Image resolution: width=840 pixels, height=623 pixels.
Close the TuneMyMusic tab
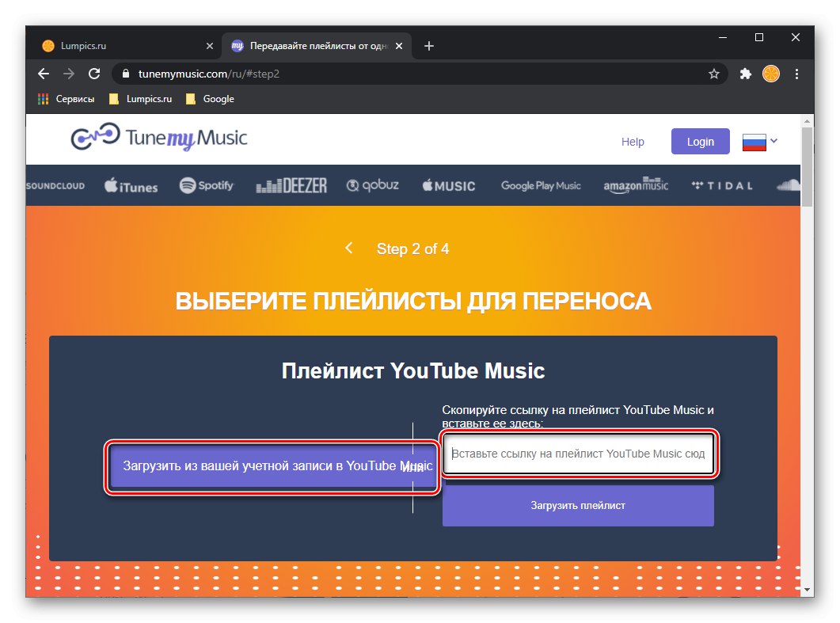pyautogui.click(x=398, y=46)
